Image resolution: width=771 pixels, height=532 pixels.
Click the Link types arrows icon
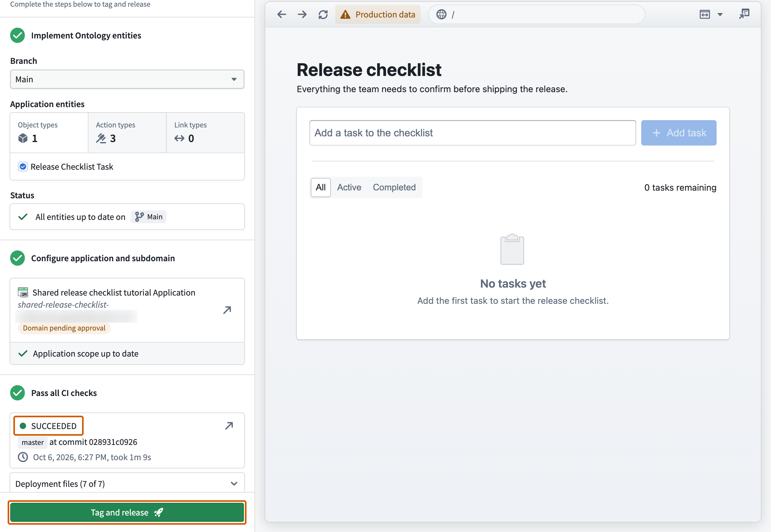coord(179,138)
